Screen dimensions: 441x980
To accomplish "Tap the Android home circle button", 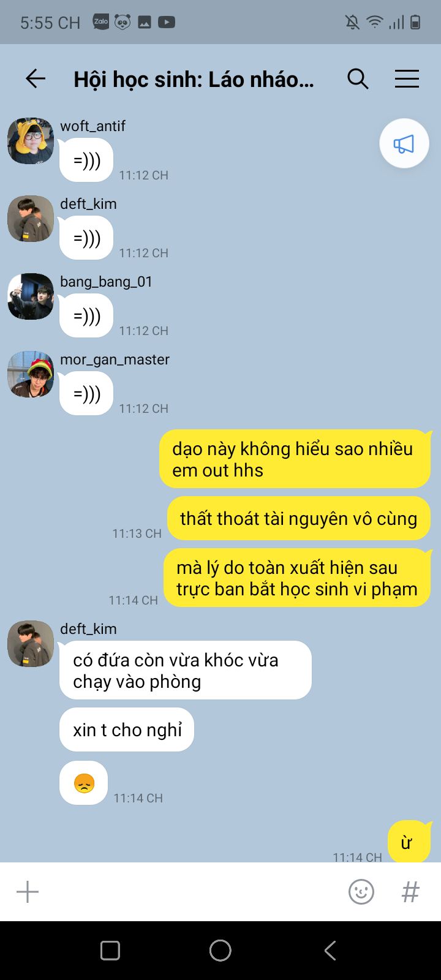I will [221, 951].
